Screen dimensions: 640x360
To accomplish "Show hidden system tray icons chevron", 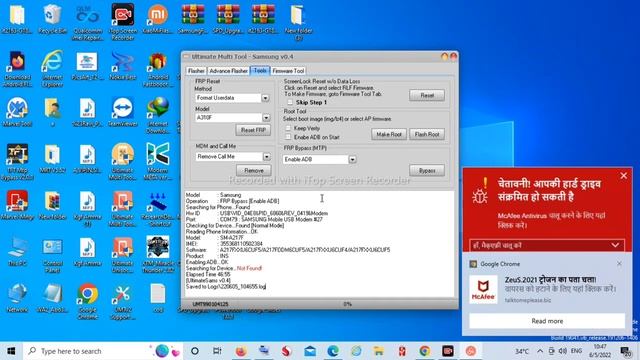I will (540, 351).
